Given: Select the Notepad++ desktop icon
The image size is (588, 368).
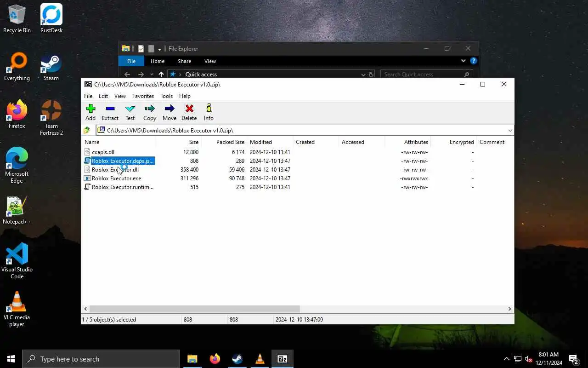Looking at the screenshot, I should [17, 210].
